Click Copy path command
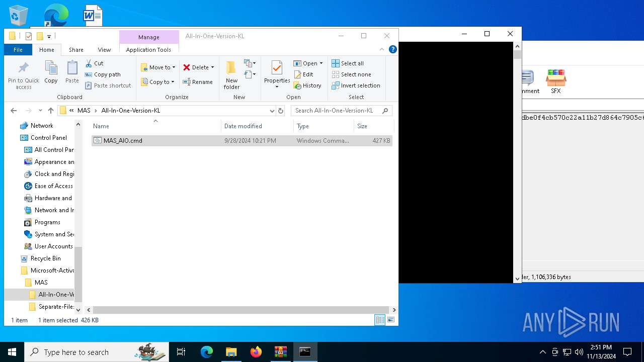Image resolution: width=644 pixels, height=362 pixels. tap(103, 74)
